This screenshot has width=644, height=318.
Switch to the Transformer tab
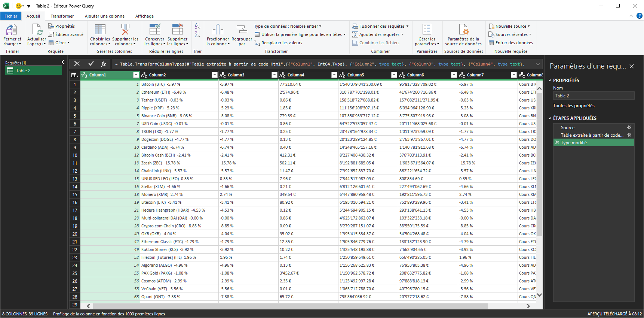(x=62, y=16)
